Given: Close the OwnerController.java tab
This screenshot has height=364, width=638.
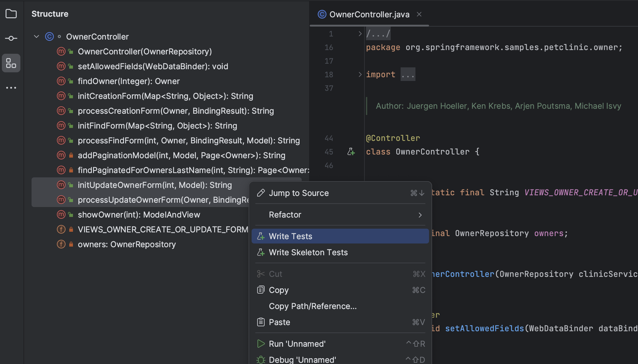Looking at the screenshot, I should click(419, 14).
